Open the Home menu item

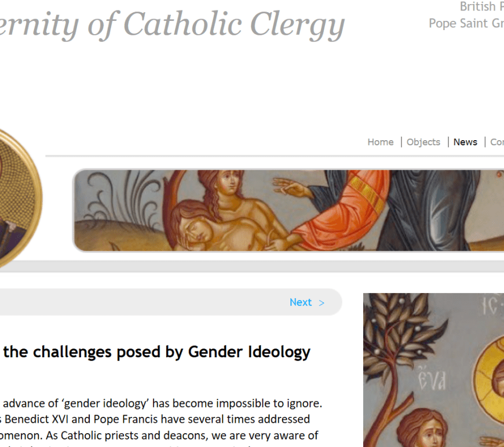pyautogui.click(x=380, y=142)
